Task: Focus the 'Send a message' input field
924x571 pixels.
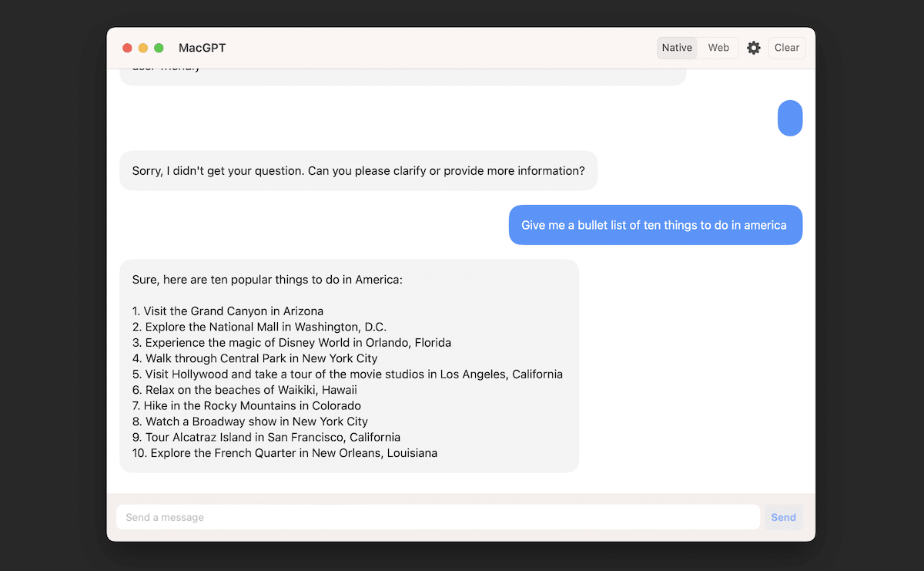Action: pos(437,517)
